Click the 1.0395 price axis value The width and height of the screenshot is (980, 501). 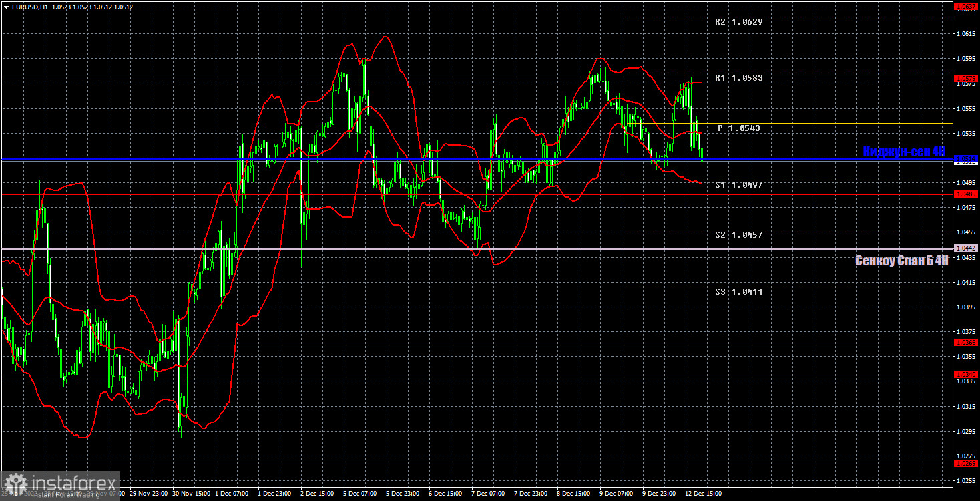point(966,307)
